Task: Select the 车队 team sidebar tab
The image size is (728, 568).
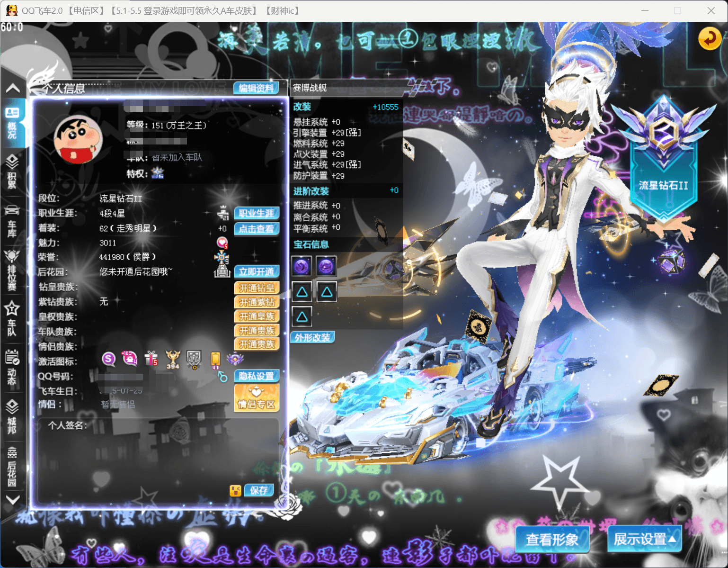Action: point(12,319)
